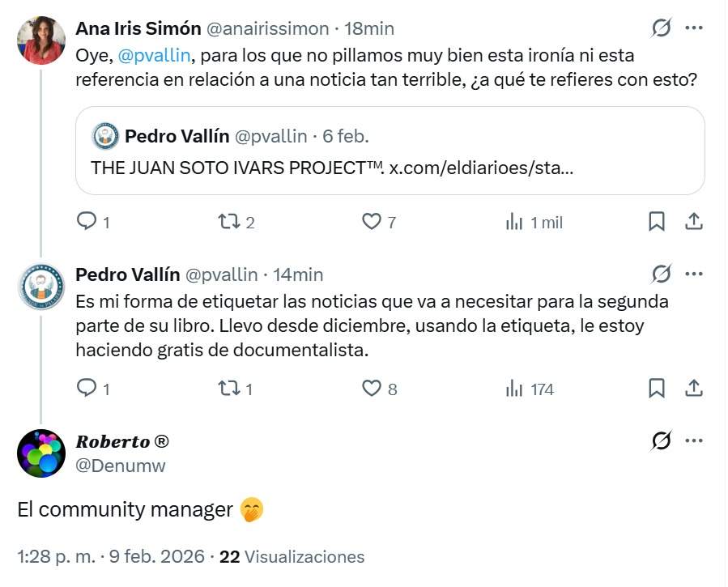Open more options for Ana Iris Simón's tweet
Image resolution: width=728 pixels, height=587 pixels.
694,28
